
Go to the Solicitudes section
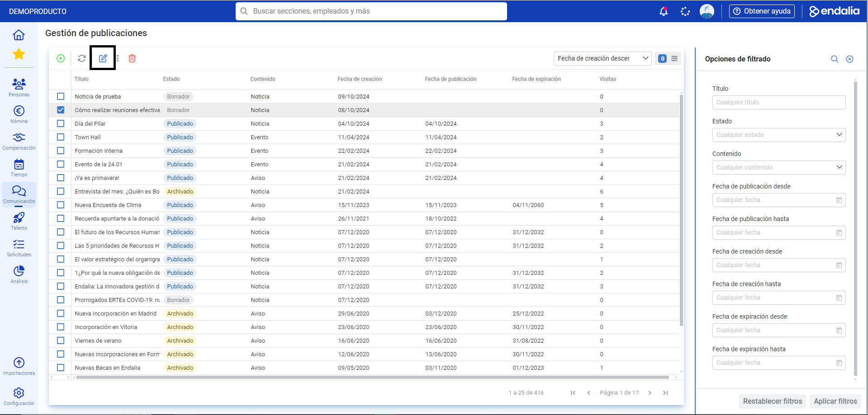[19, 247]
